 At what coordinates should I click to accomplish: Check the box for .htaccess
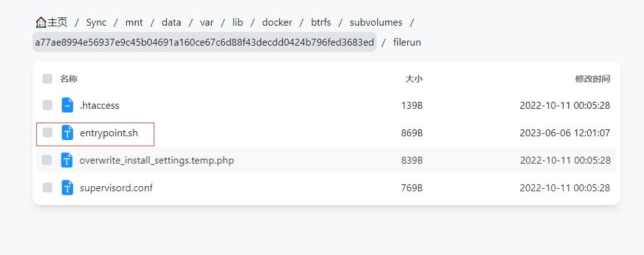[x=47, y=105]
